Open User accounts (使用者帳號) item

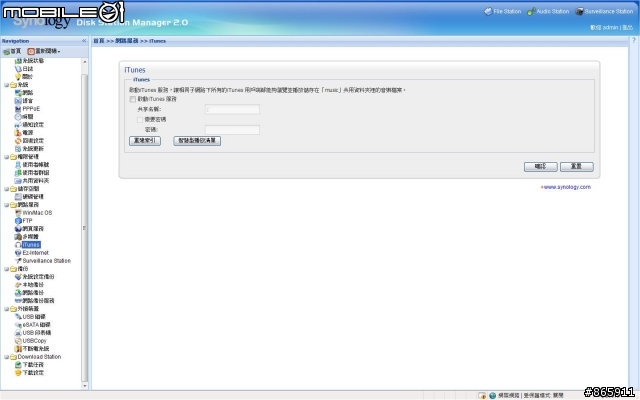point(32,164)
